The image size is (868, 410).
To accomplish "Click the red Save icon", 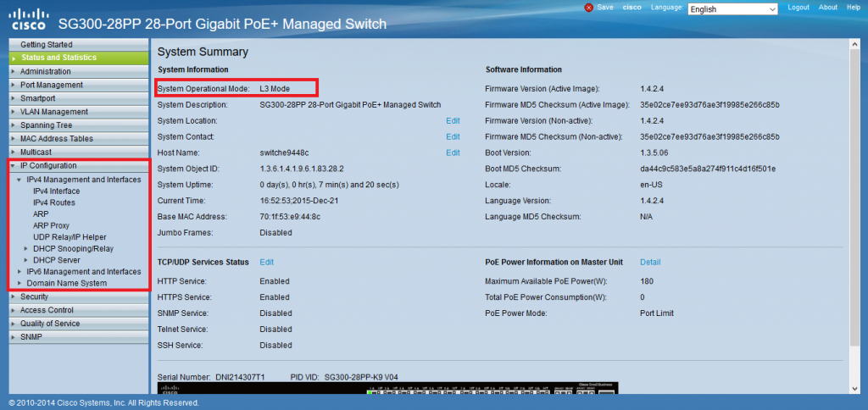I will 589,8.
